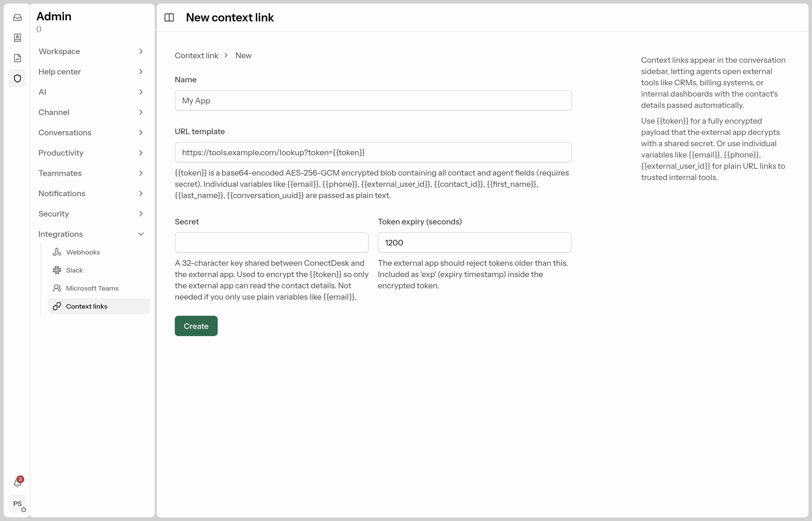
Task: Click the Create button
Action: click(196, 326)
